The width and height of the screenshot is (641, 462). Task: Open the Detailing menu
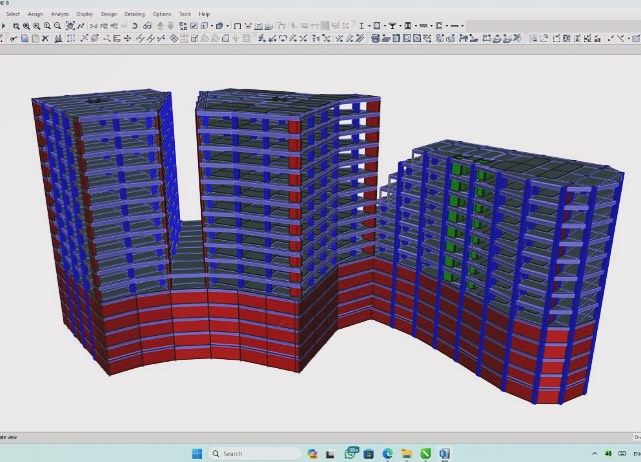(x=134, y=14)
